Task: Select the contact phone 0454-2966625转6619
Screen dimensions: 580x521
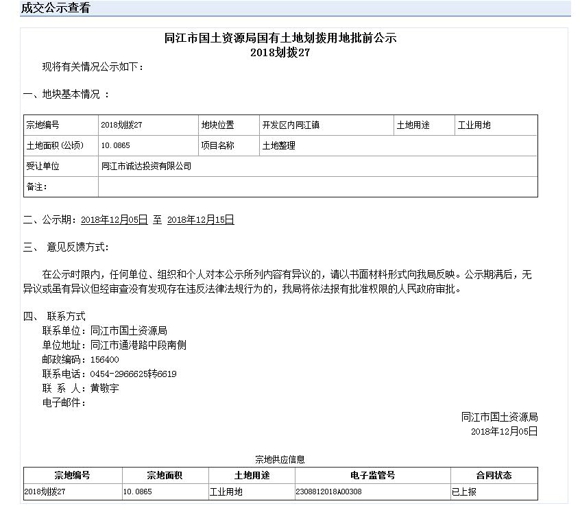Action: pyautogui.click(x=133, y=374)
